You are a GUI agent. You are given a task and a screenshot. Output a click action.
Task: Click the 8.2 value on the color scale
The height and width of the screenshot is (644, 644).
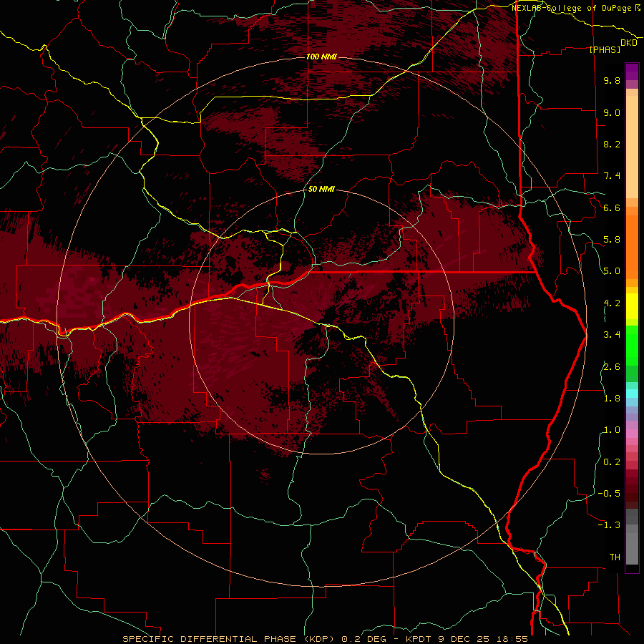click(x=612, y=144)
